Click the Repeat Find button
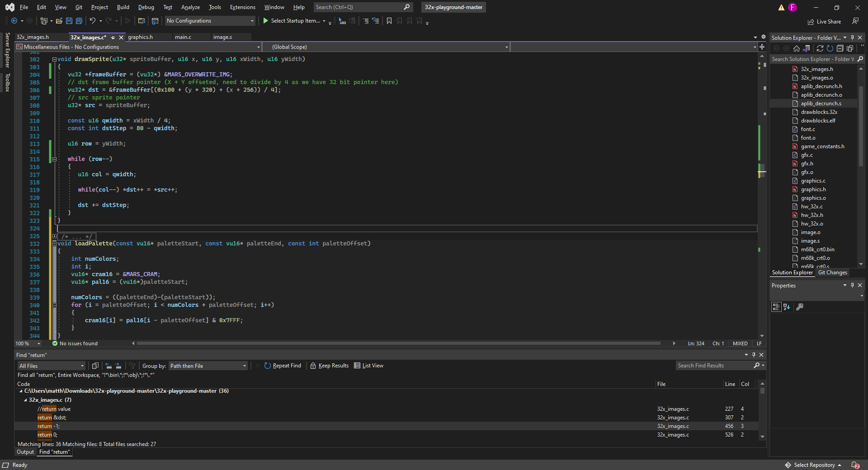 [283, 366]
